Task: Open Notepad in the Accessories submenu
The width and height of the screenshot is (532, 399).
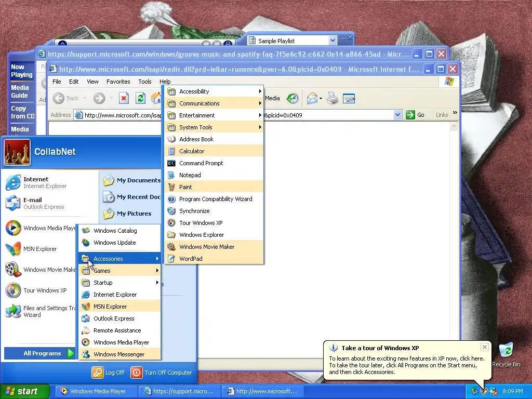Action: tap(214, 175)
